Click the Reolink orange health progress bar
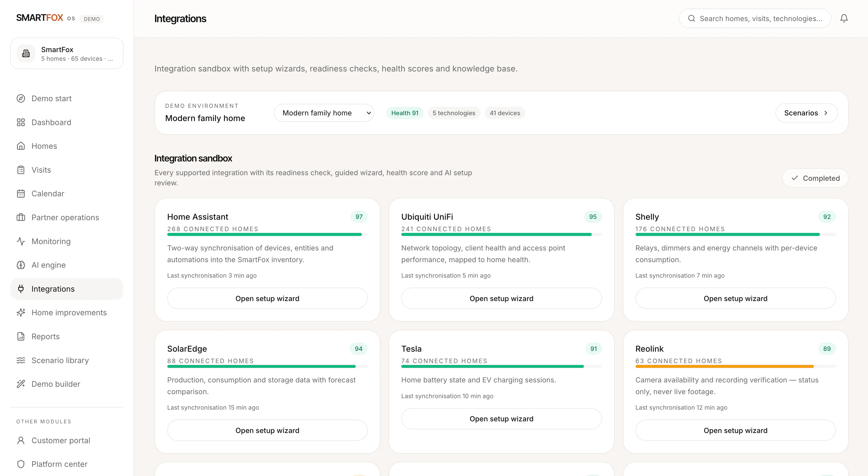Viewport: 868px width, 476px height. point(736,366)
